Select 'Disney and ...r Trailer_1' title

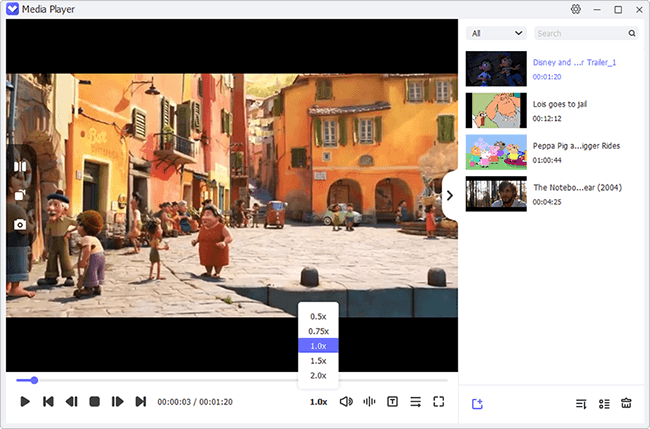(575, 63)
